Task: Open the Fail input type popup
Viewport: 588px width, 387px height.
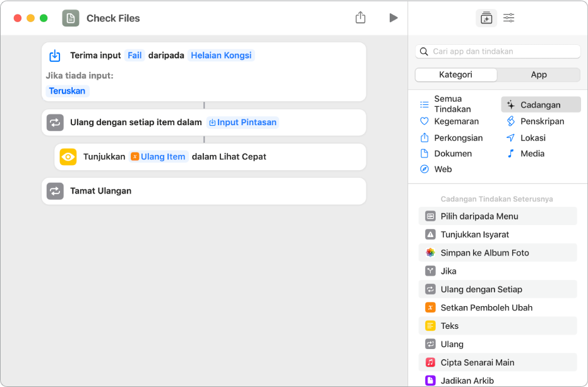Action: (x=135, y=56)
